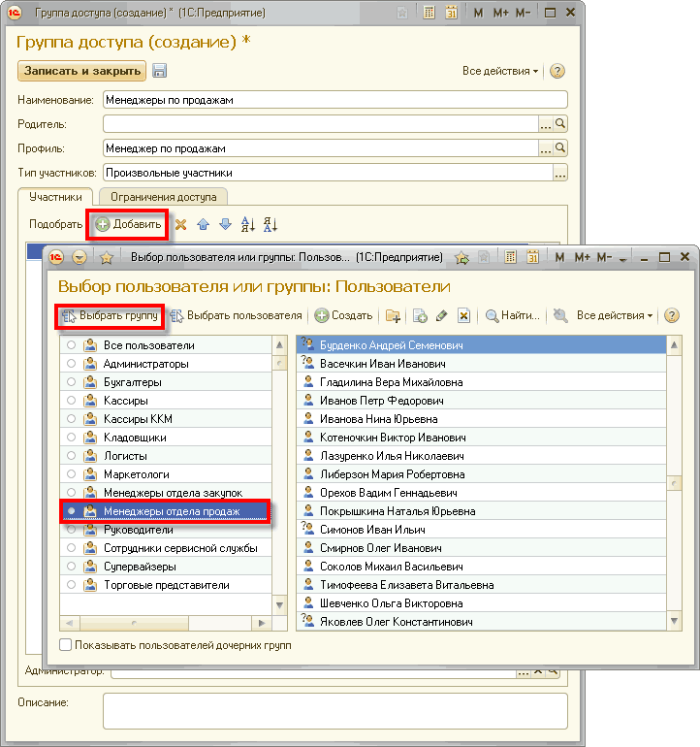Open help in user selection dialog

point(671,315)
